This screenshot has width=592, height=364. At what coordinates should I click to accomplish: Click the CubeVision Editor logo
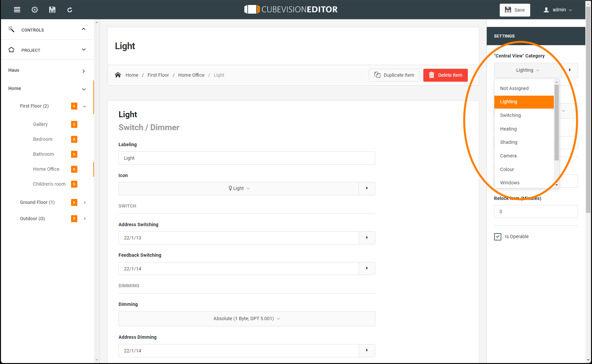pyautogui.click(x=291, y=9)
